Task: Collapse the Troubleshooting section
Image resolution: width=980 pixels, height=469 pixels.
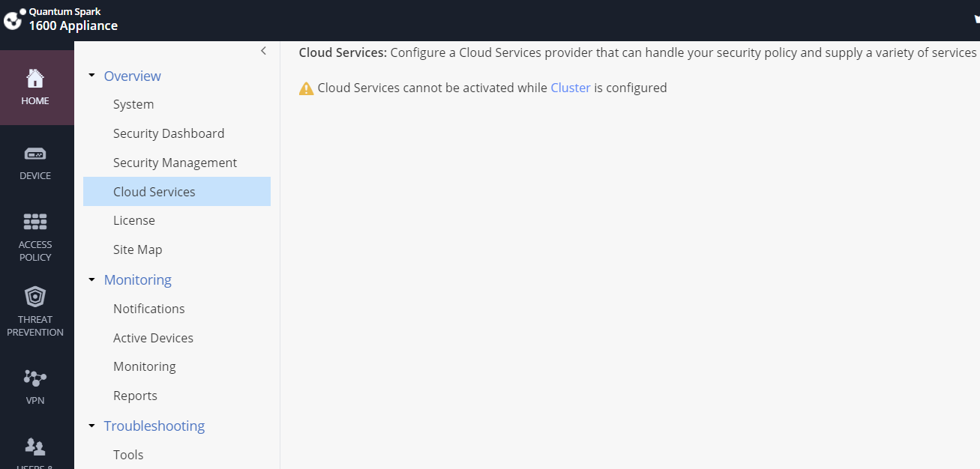Action: pyautogui.click(x=91, y=425)
